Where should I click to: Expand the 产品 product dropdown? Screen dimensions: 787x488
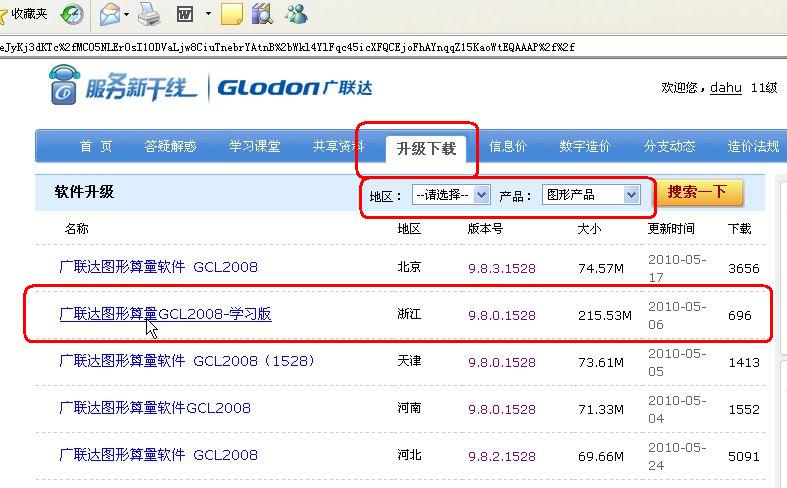pos(591,195)
